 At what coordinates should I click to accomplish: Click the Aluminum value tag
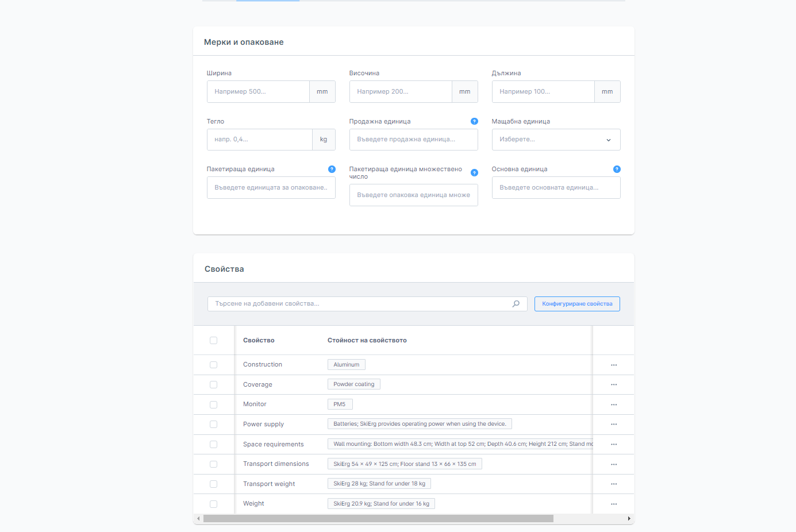pos(347,365)
